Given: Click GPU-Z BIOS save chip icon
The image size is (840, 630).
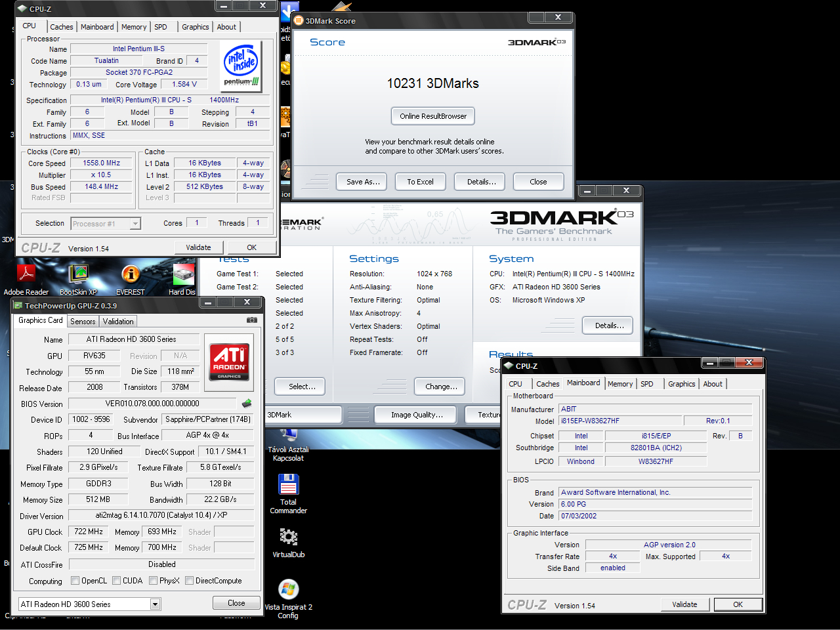Looking at the screenshot, I should (247, 404).
